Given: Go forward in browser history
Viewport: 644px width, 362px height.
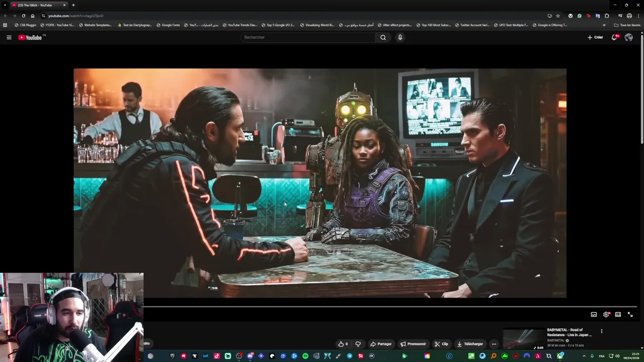Looking at the screenshot, I should point(14,16).
